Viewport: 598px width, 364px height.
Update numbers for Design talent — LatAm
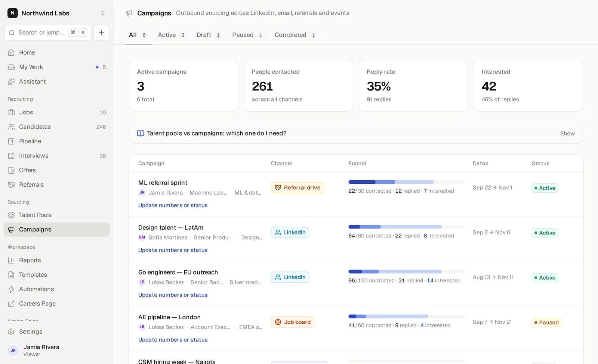[173, 250]
